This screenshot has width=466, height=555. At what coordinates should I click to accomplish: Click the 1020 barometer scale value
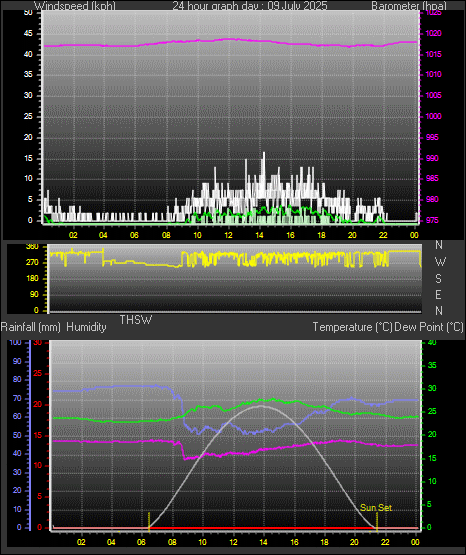(x=433, y=33)
